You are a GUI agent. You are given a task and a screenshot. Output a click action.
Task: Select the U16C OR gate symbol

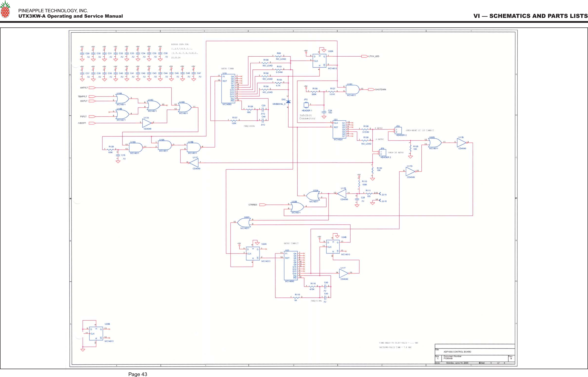tap(154, 105)
